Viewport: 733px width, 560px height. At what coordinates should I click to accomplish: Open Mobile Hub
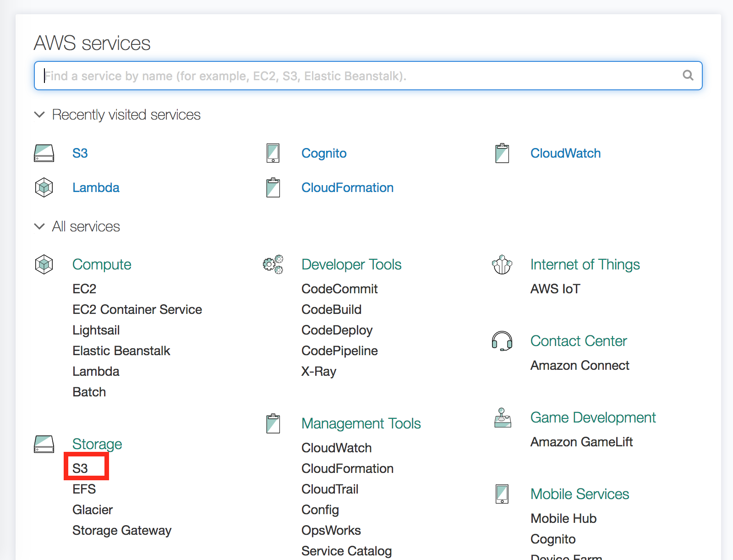(563, 518)
